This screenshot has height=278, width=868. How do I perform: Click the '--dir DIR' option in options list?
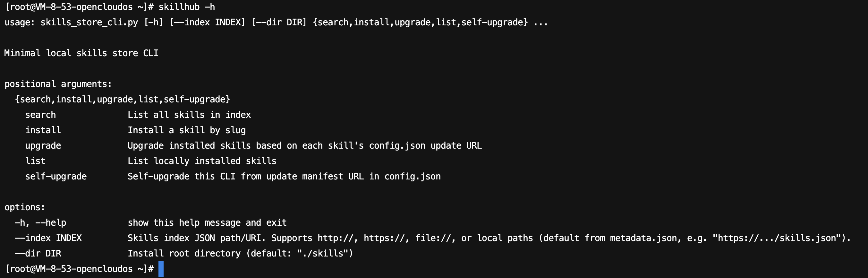[38, 254]
